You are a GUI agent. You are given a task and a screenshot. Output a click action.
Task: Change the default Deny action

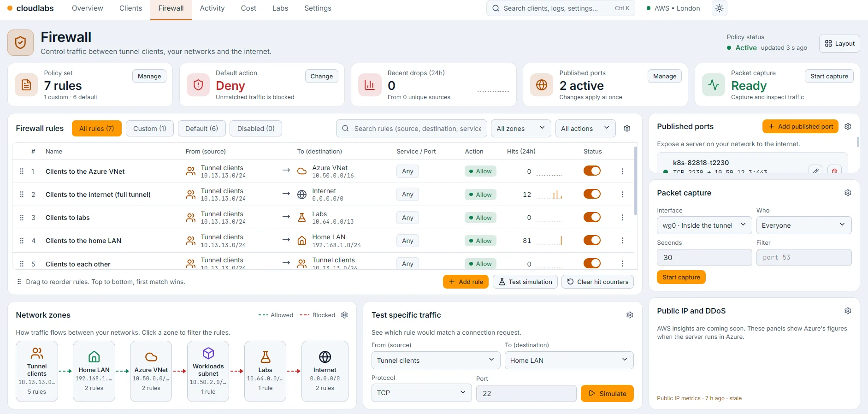(x=322, y=77)
